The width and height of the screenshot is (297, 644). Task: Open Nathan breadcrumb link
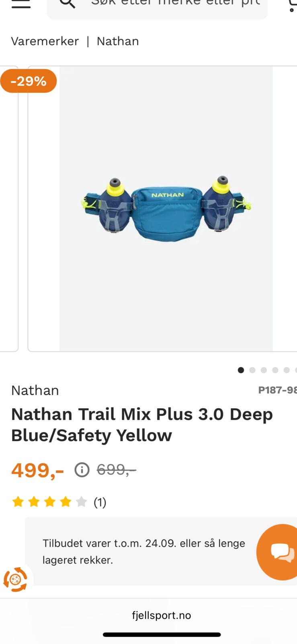coord(118,41)
